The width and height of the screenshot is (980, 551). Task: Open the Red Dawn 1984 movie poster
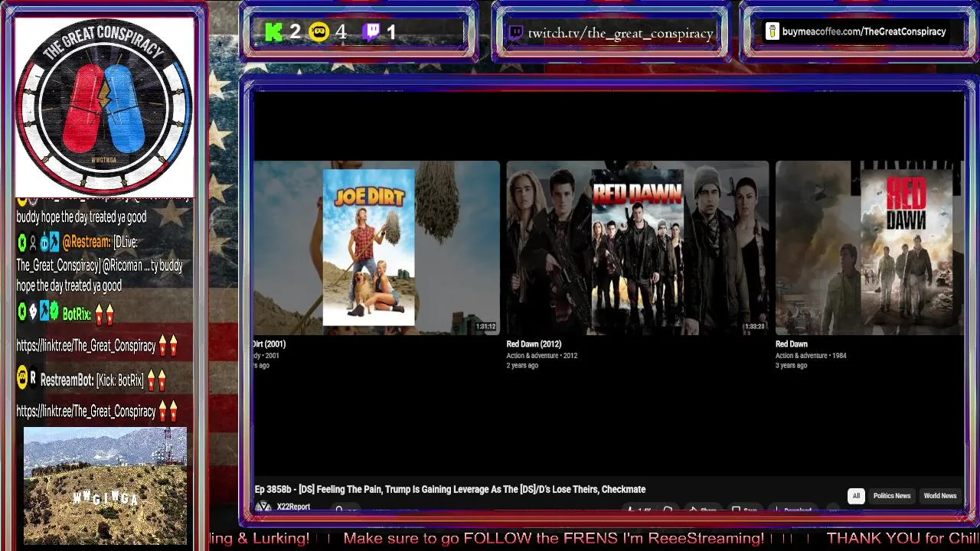click(x=906, y=247)
